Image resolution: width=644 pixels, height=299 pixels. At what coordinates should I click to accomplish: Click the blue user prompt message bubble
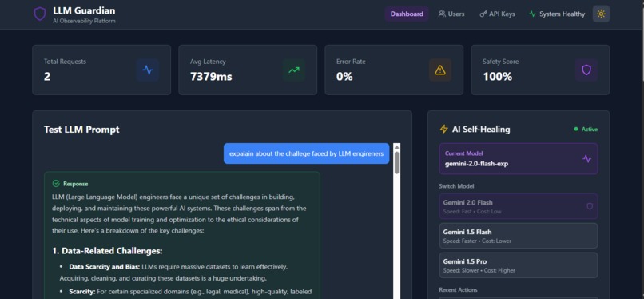[x=306, y=153]
